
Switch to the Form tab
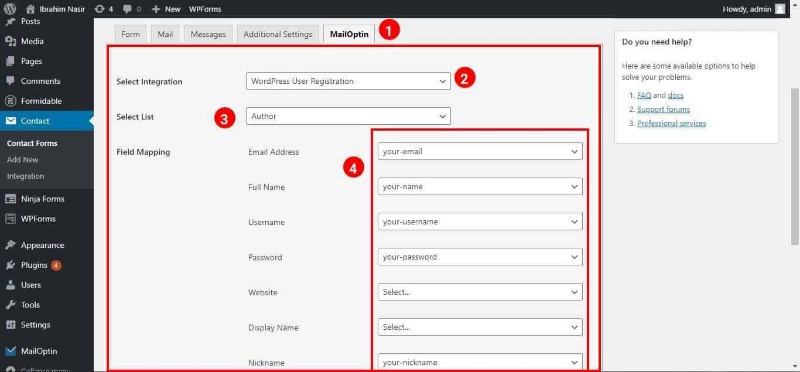pos(131,34)
